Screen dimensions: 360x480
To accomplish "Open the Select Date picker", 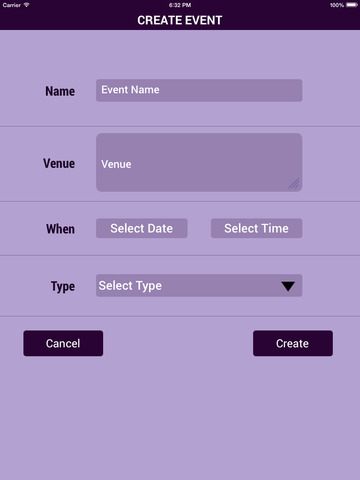I will point(142,228).
